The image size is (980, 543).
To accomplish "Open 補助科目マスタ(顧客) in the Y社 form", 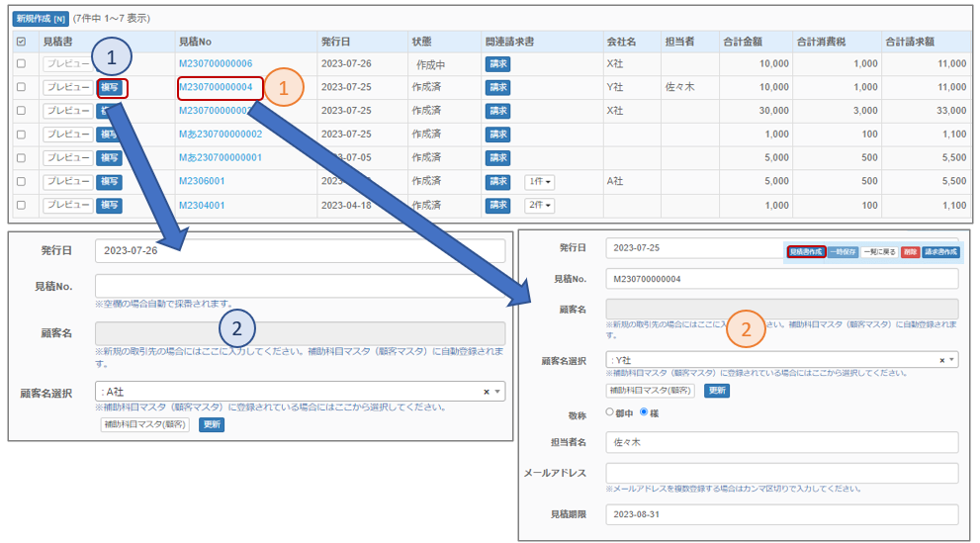I will click(650, 391).
